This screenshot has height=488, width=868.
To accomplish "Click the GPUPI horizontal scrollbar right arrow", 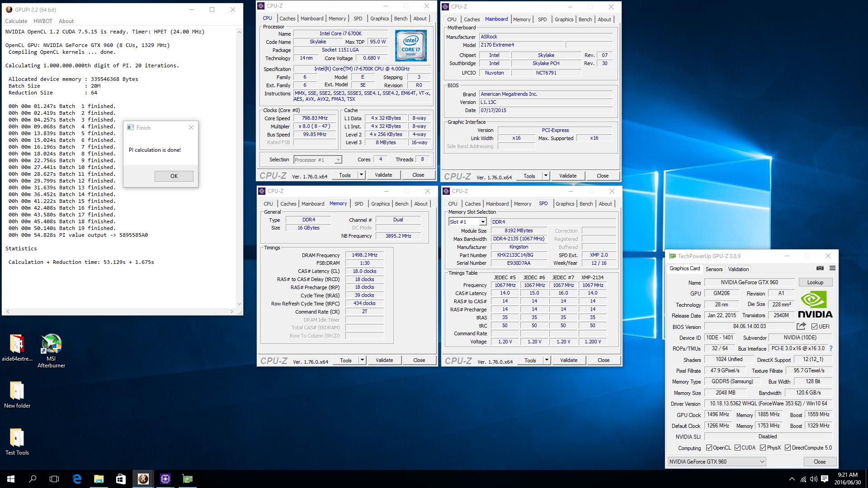I will pos(232,311).
